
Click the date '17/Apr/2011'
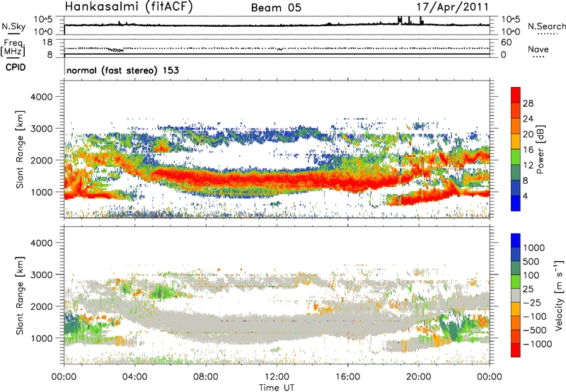[x=452, y=7]
